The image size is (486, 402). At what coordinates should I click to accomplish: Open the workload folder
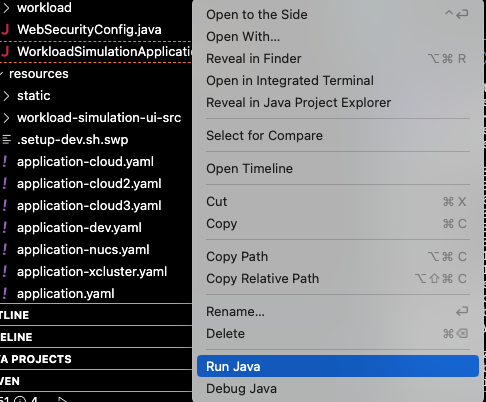(44, 8)
